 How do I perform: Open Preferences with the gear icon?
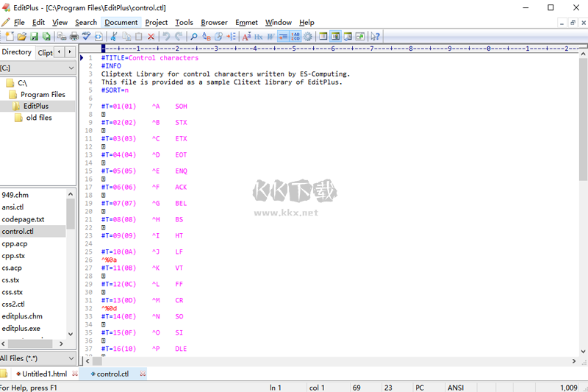coord(307,36)
